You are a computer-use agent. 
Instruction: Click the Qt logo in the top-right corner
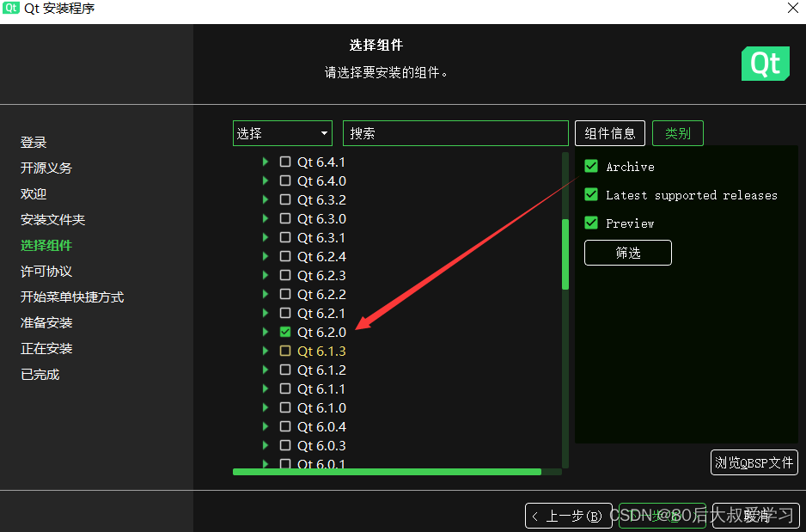(x=765, y=64)
